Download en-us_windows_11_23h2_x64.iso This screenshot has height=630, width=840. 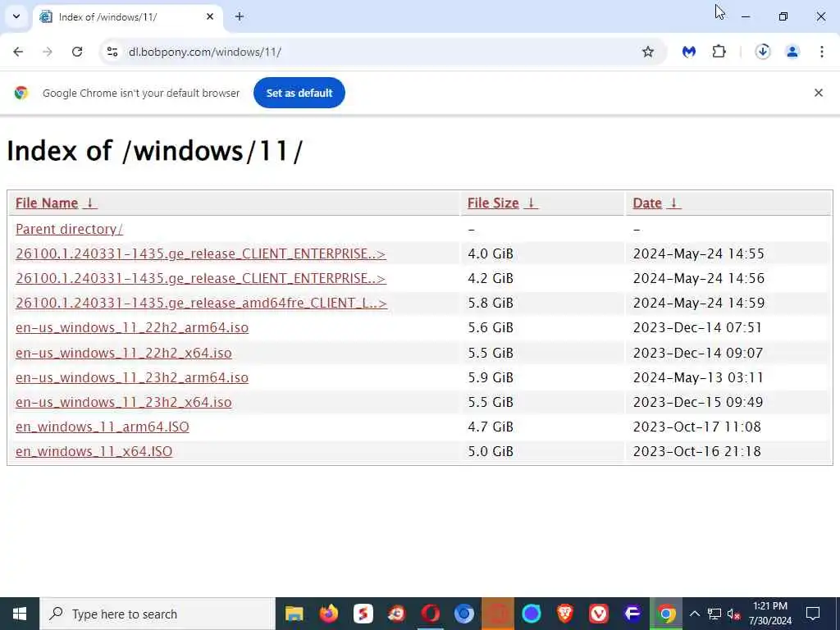click(x=123, y=402)
